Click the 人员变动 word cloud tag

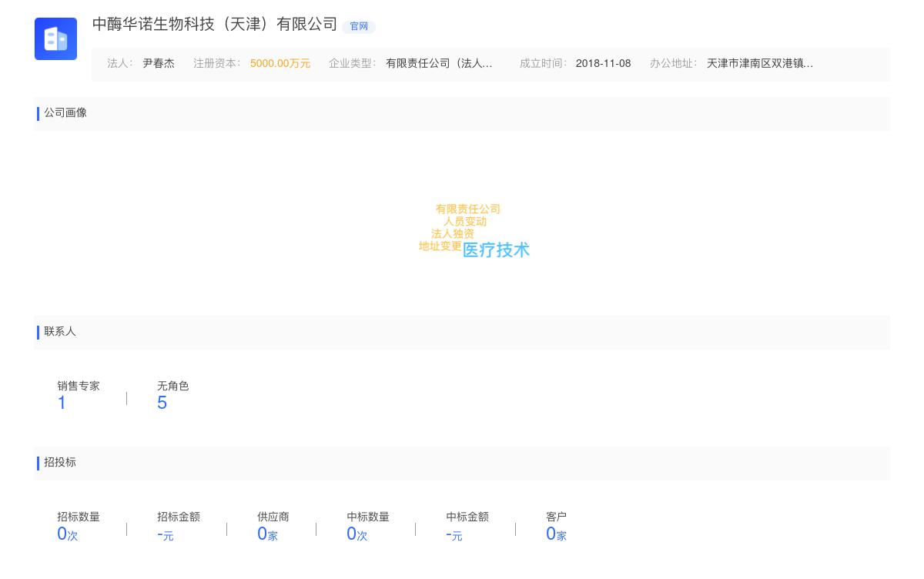465,221
